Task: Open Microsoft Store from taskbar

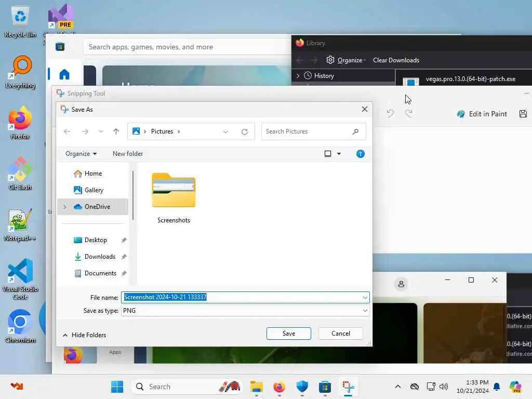Action: (x=325, y=387)
